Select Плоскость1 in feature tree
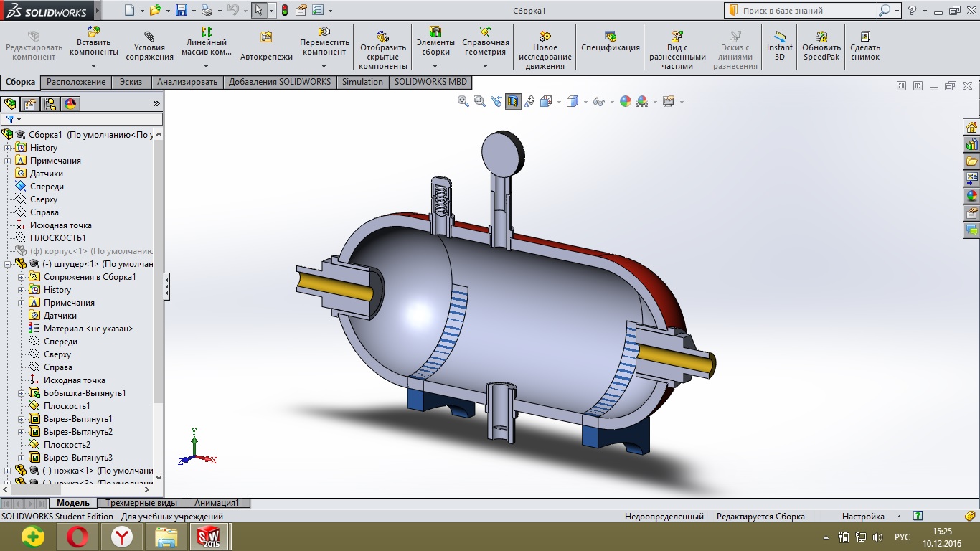The width and height of the screenshot is (980, 551). (67, 406)
